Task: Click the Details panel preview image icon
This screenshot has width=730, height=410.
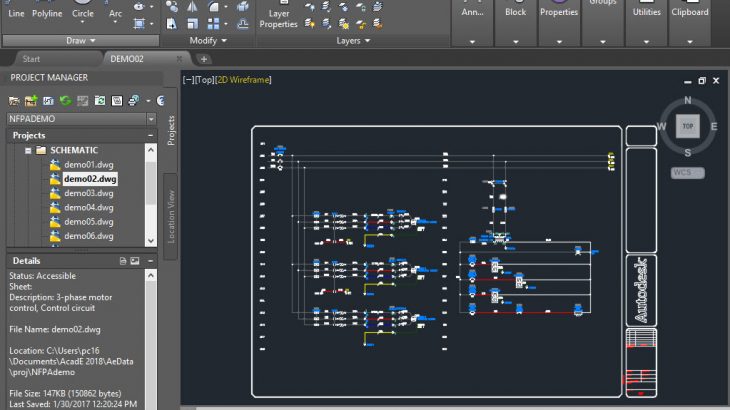Action: coord(135,261)
